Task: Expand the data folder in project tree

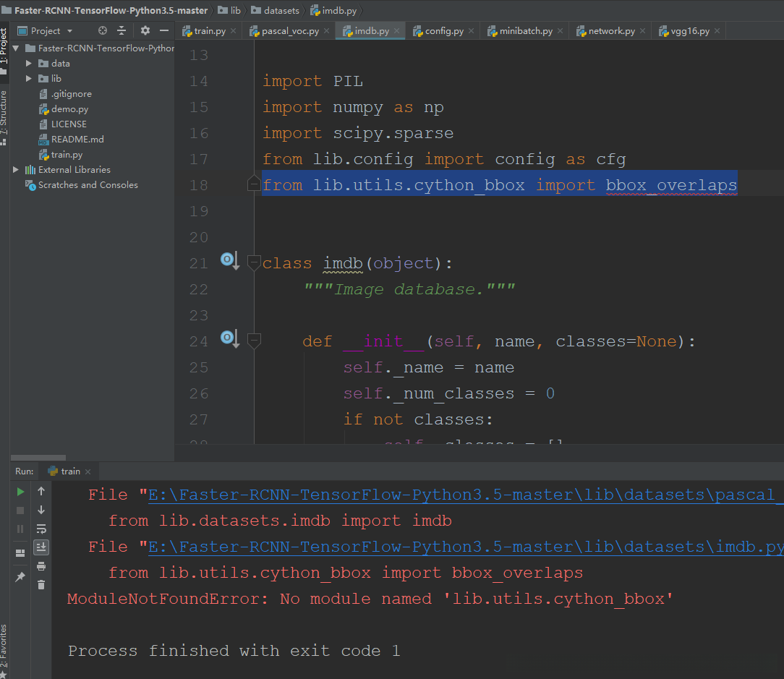Action: (x=29, y=64)
